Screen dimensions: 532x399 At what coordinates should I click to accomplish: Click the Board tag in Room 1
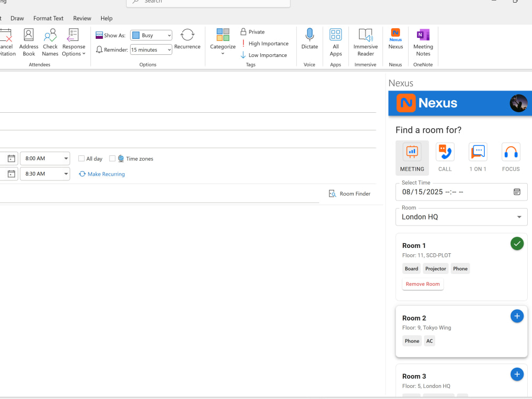[411, 269]
